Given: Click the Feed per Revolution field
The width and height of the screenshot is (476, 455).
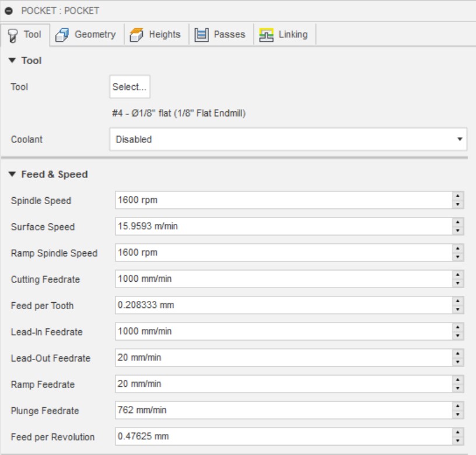Looking at the screenshot, I should click(283, 436).
